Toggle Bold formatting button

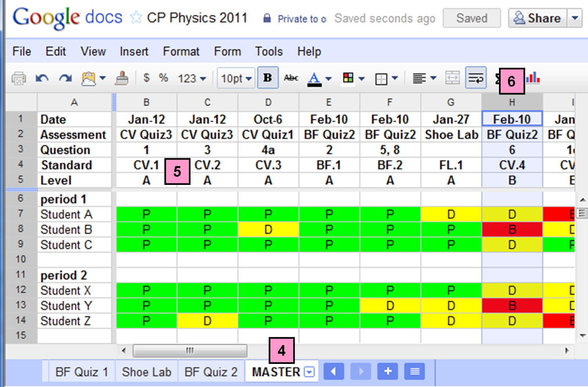click(268, 78)
